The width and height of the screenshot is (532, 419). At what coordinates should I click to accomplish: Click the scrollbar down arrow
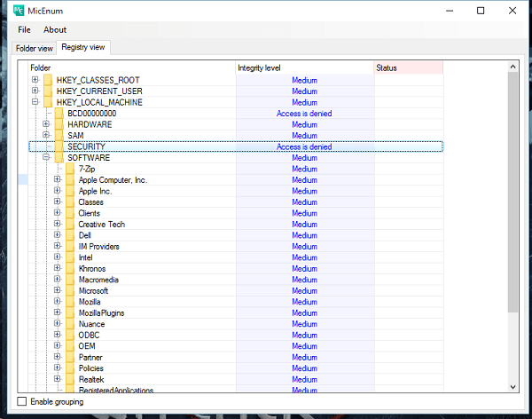point(512,387)
